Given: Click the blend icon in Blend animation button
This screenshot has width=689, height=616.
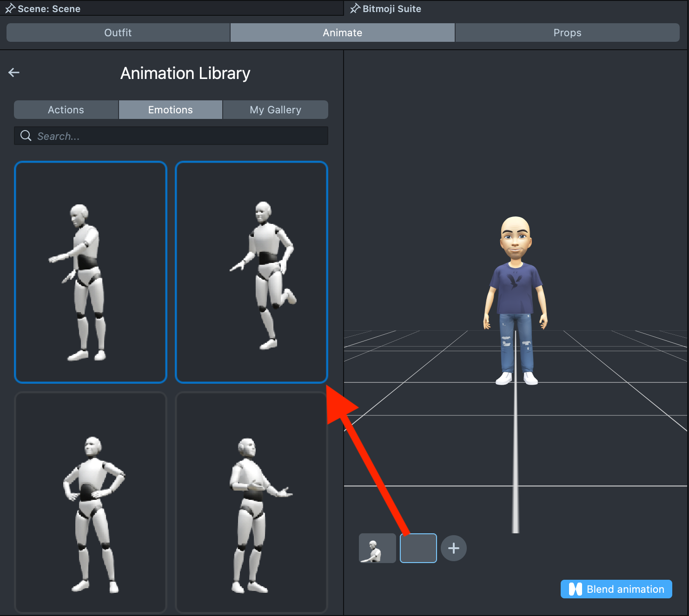Looking at the screenshot, I should pos(575,589).
